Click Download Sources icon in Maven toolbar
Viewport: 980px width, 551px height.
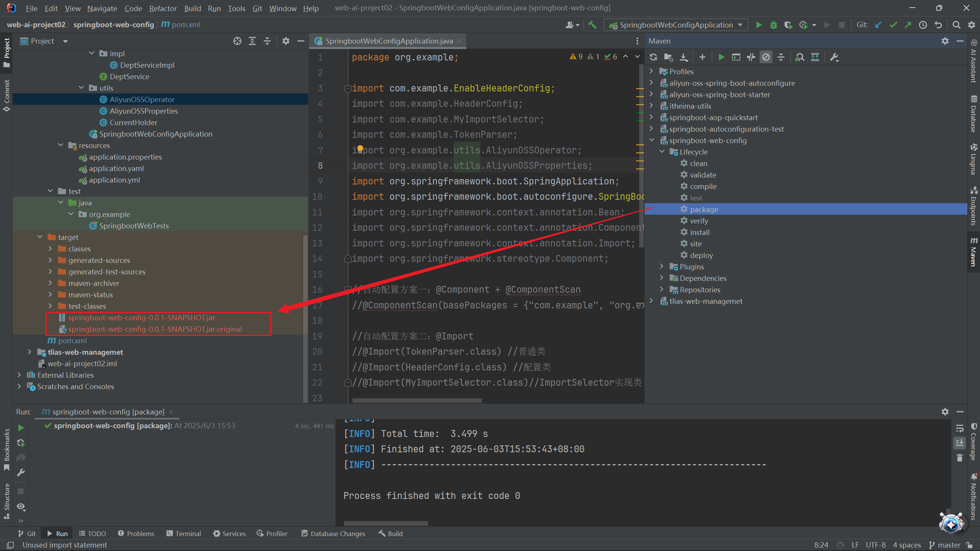pos(684,57)
